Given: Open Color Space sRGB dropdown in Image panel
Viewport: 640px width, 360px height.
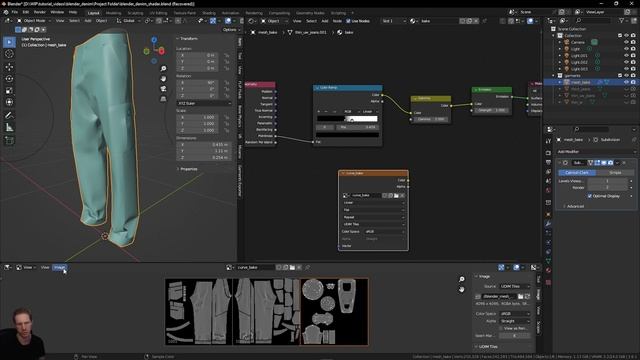Looking at the screenshot, I should (515, 313).
